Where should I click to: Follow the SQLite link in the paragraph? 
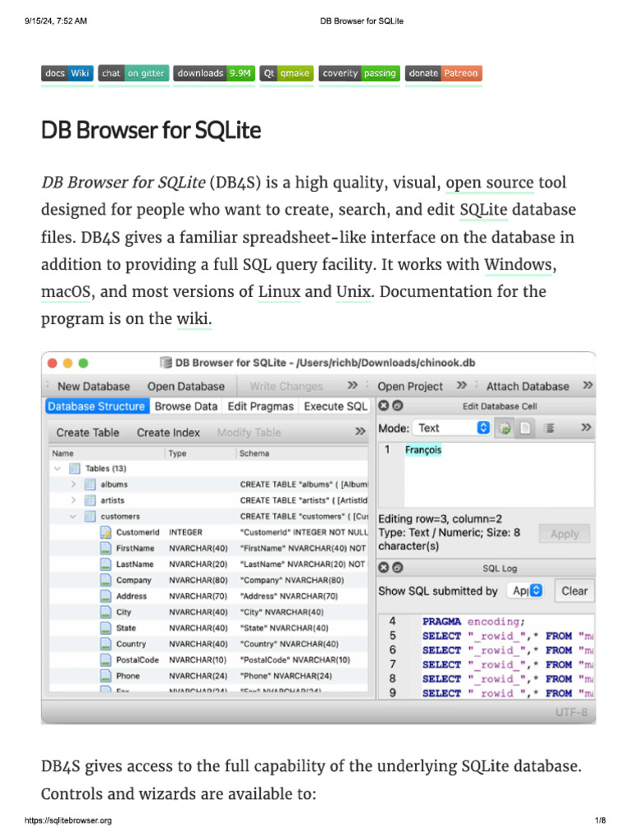click(483, 210)
